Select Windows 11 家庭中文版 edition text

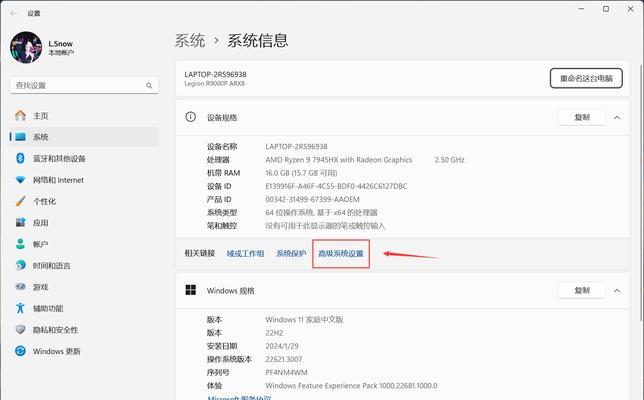click(x=304, y=320)
